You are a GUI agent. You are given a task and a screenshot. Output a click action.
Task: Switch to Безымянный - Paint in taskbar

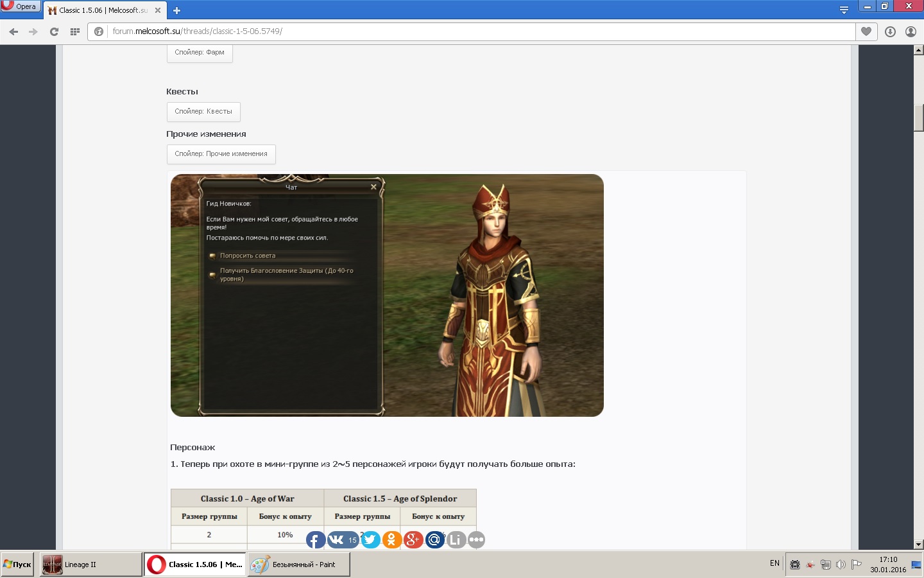[299, 565]
